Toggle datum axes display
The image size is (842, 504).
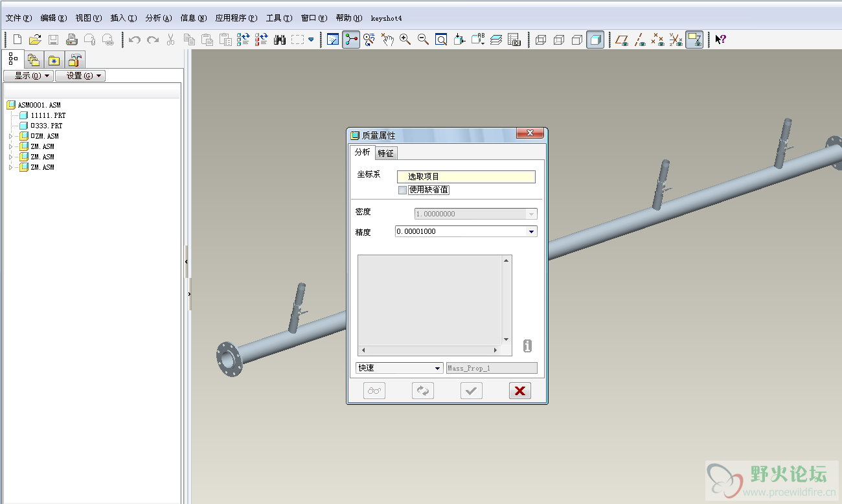640,40
